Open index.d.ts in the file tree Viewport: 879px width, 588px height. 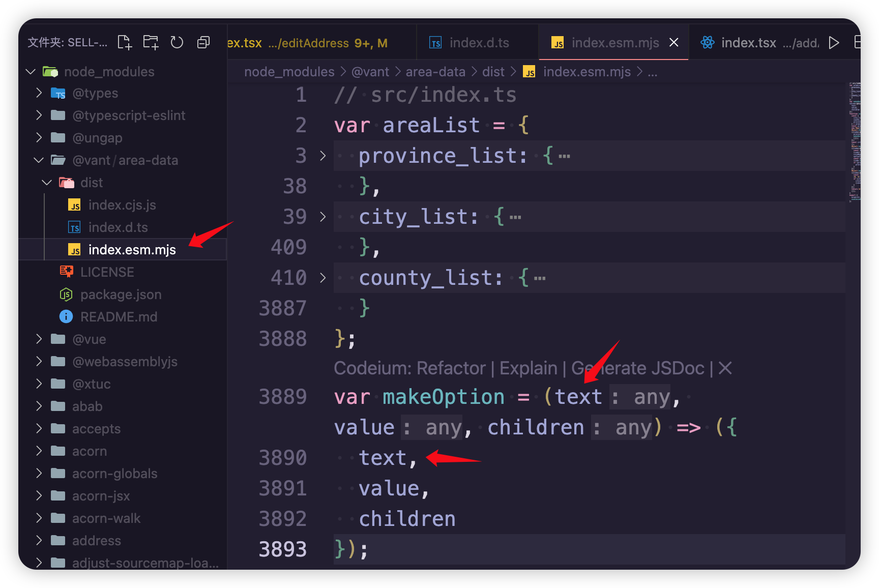(x=118, y=227)
